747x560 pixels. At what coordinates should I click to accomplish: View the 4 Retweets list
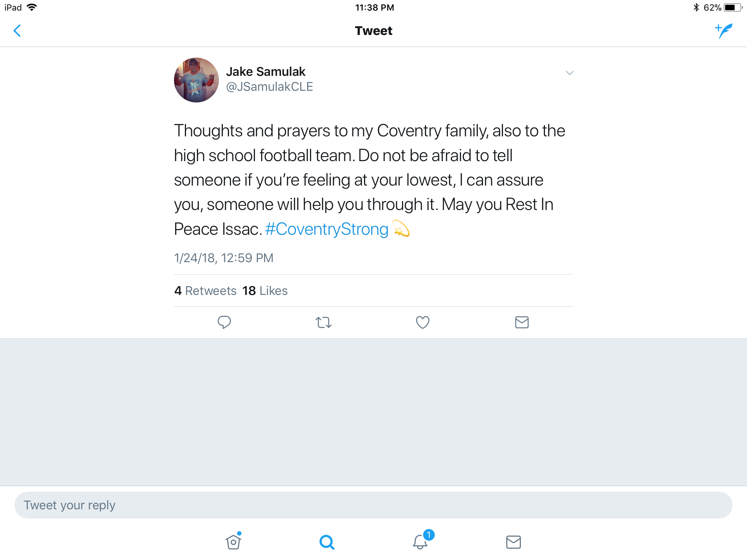(205, 291)
